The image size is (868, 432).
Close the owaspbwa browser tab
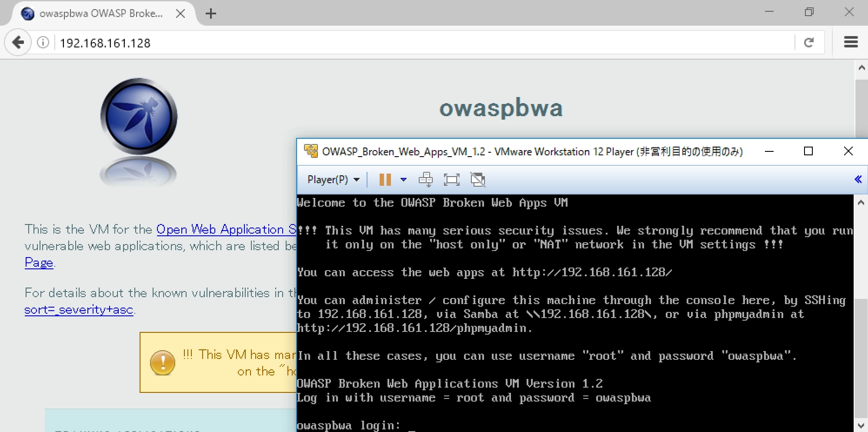180,14
